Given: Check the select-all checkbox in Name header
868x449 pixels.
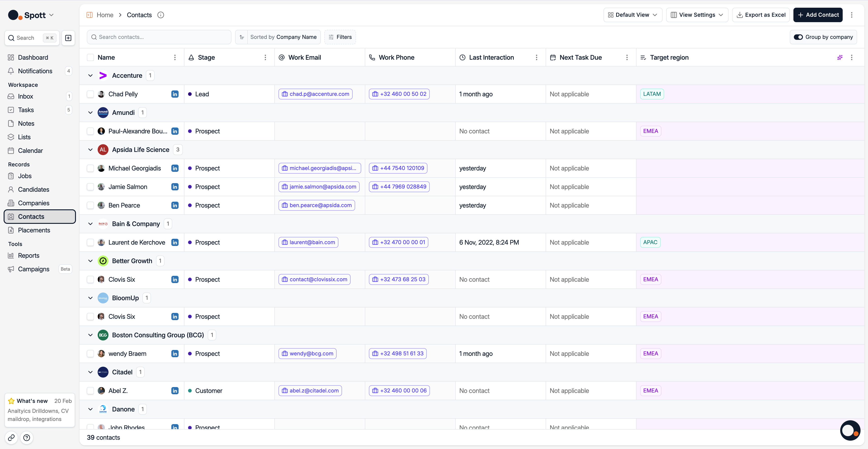Looking at the screenshot, I should (90, 58).
